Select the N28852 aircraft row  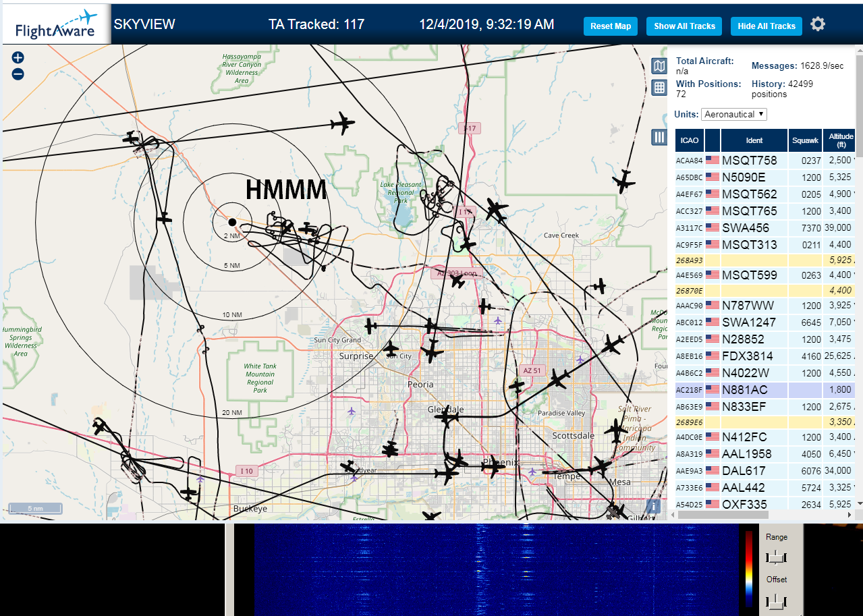tap(765, 339)
